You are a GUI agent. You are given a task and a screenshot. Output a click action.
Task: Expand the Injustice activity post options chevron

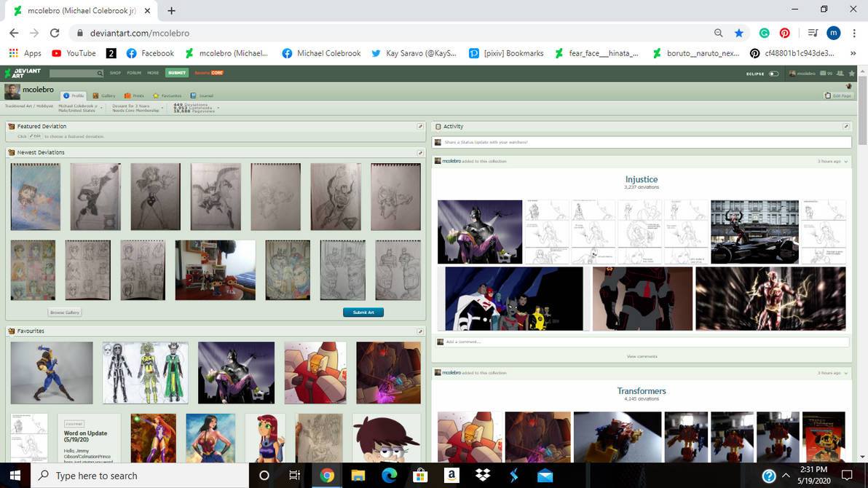(x=846, y=161)
